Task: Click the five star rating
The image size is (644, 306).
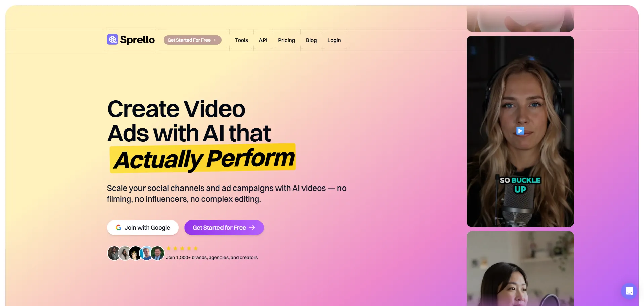Action: point(182,248)
